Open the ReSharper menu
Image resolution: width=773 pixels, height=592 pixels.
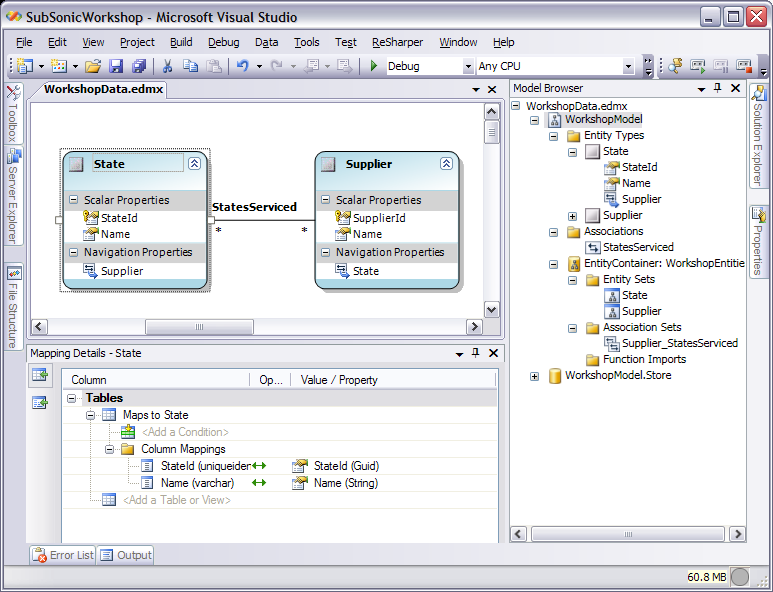coord(397,42)
